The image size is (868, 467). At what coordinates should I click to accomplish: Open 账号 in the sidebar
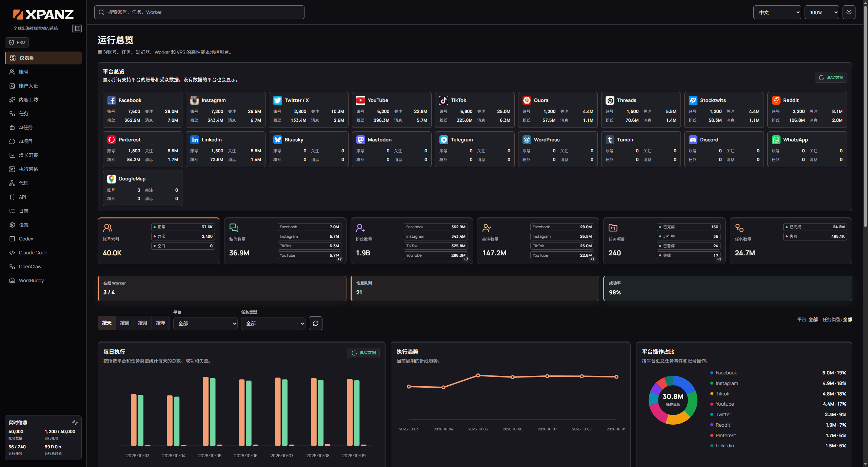coord(43,72)
